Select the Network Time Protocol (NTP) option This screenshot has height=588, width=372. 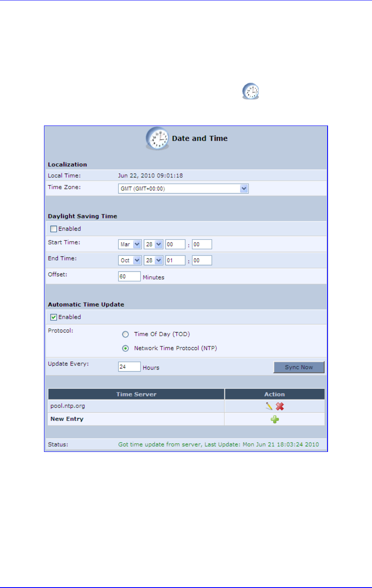125,348
